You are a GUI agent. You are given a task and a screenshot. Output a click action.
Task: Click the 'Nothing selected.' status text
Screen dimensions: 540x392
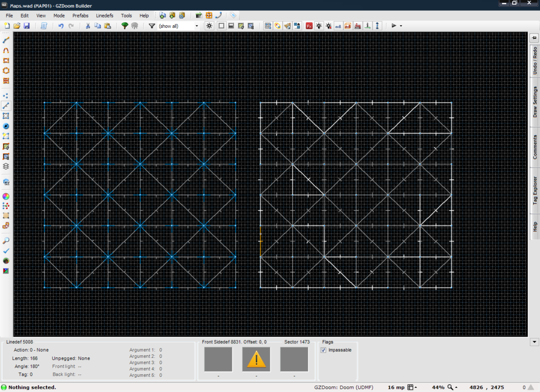(x=32, y=387)
